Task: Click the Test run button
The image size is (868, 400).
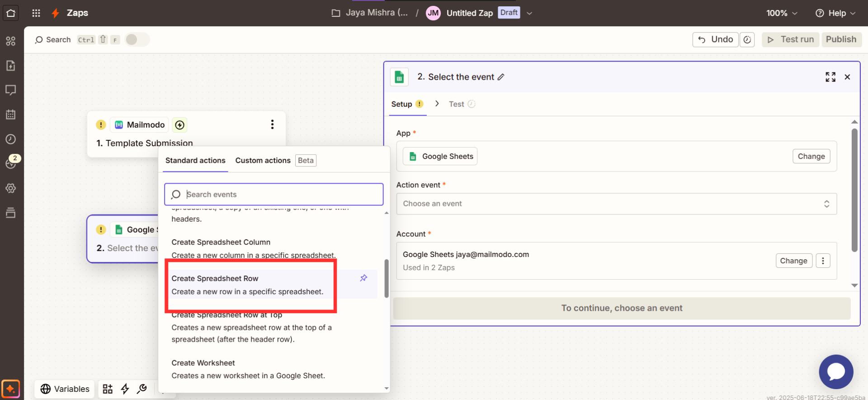Action: (791, 40)
